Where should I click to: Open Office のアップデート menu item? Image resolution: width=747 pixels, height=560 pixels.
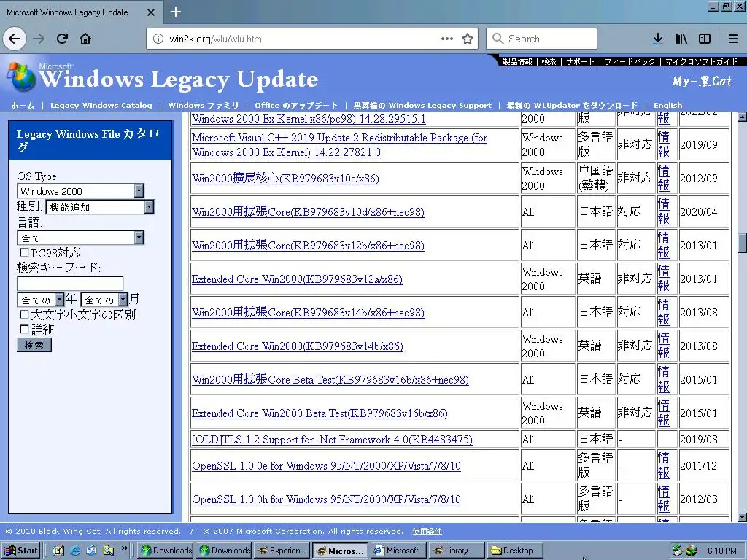[x=296, y=105]
